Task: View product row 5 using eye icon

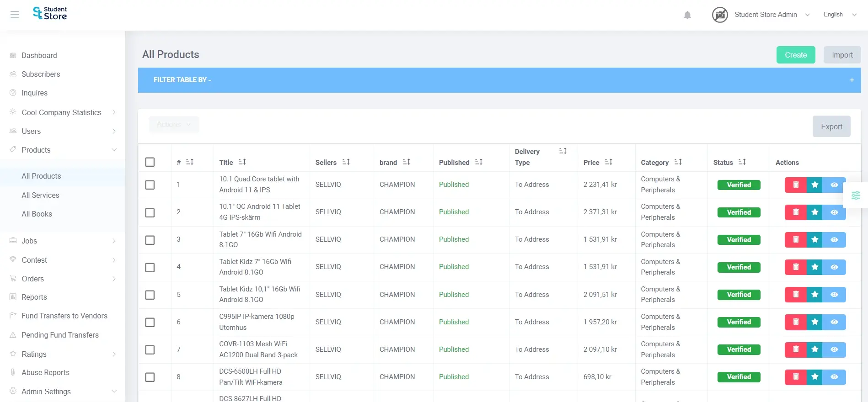Action: pyautogui.click(x=834, y=295)
